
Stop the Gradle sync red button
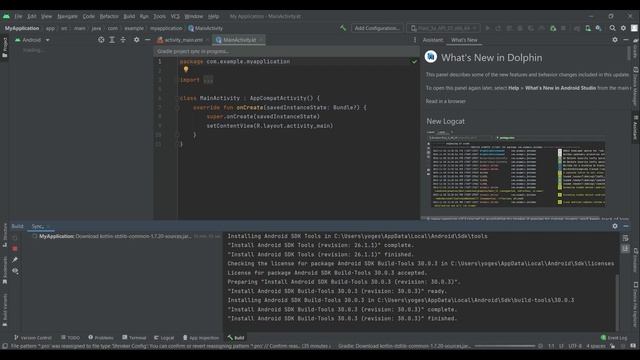point(15,248)
